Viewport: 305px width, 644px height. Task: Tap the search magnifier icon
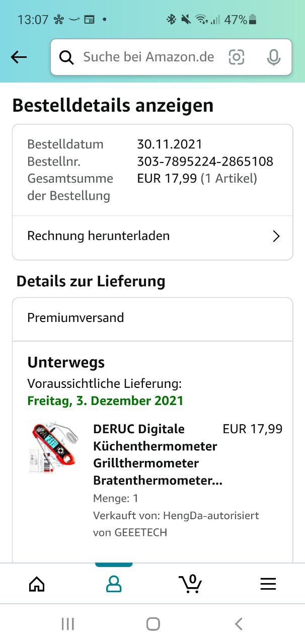66,57
